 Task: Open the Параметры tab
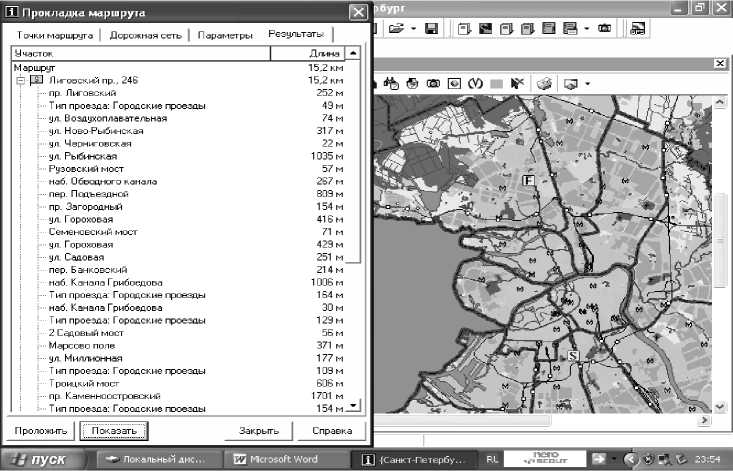225,35
